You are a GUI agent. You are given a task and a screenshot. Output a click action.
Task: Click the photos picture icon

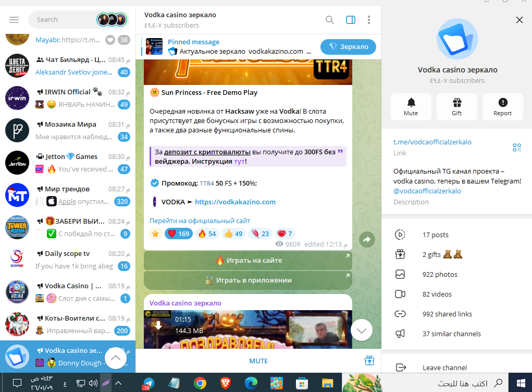(x=400, y=274)
